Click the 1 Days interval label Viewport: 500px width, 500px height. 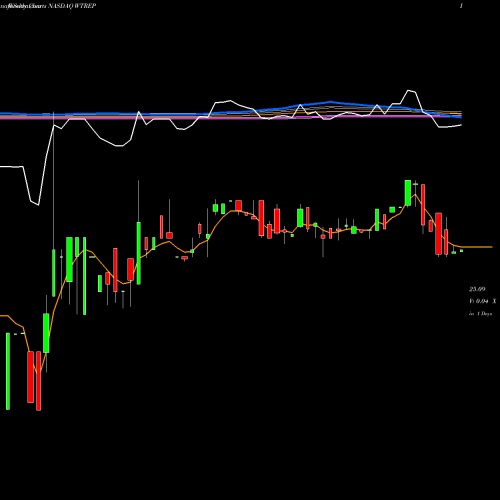pos(484,314)
